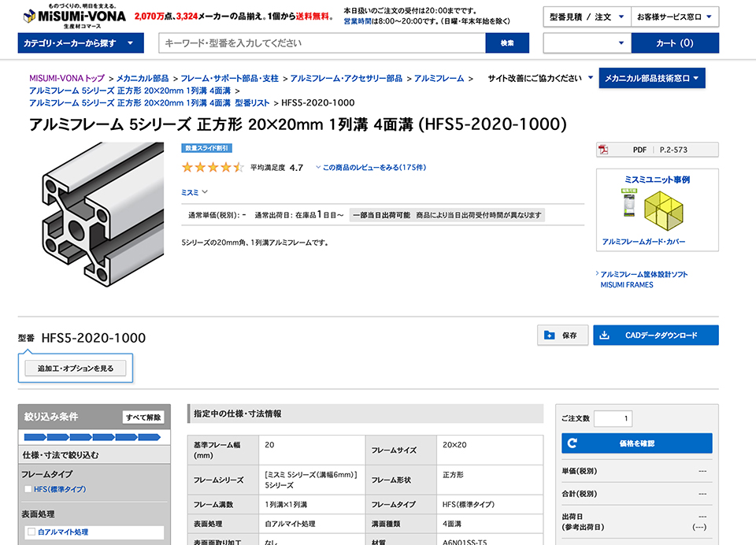Click the MISUMI-VONA logo
756x545 pixels.
[75, 17]
